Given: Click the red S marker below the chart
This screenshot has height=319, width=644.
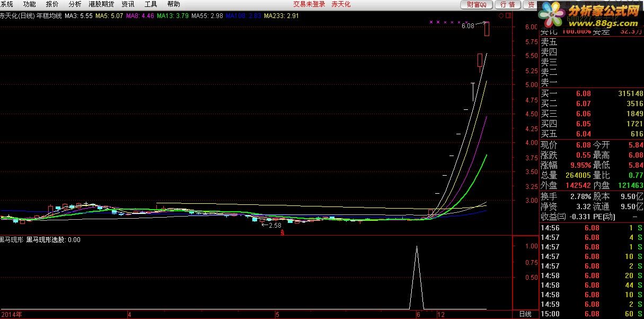Looking at the screenshot, I should pyautogui.click(x=283, y=232).
